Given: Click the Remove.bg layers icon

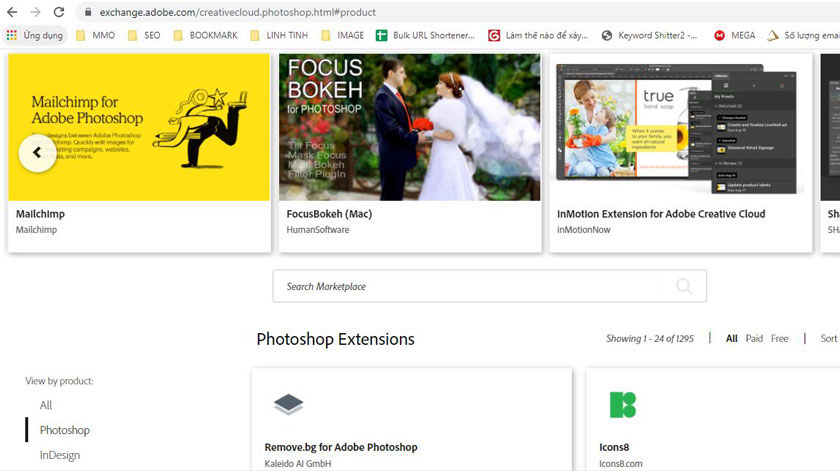Looking at the screenshot, I should pyautogui.click(x=288, y=404).
